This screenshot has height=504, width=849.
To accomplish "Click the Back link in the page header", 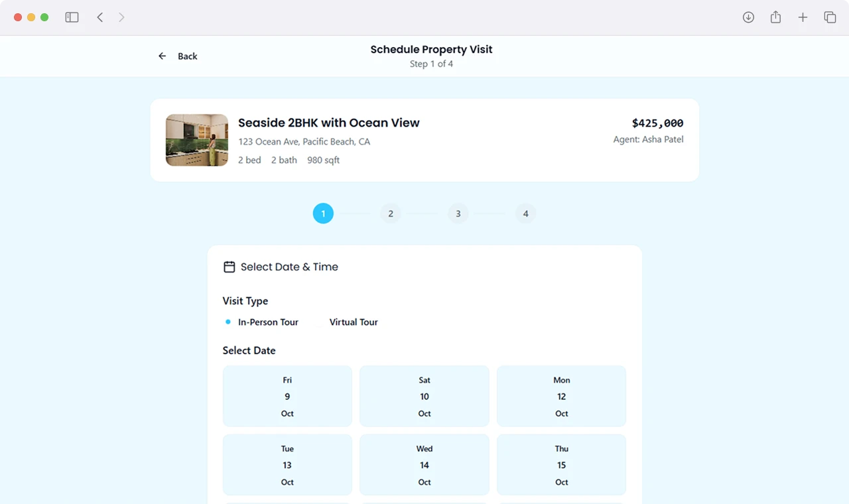I will click(x=178, y=56).
